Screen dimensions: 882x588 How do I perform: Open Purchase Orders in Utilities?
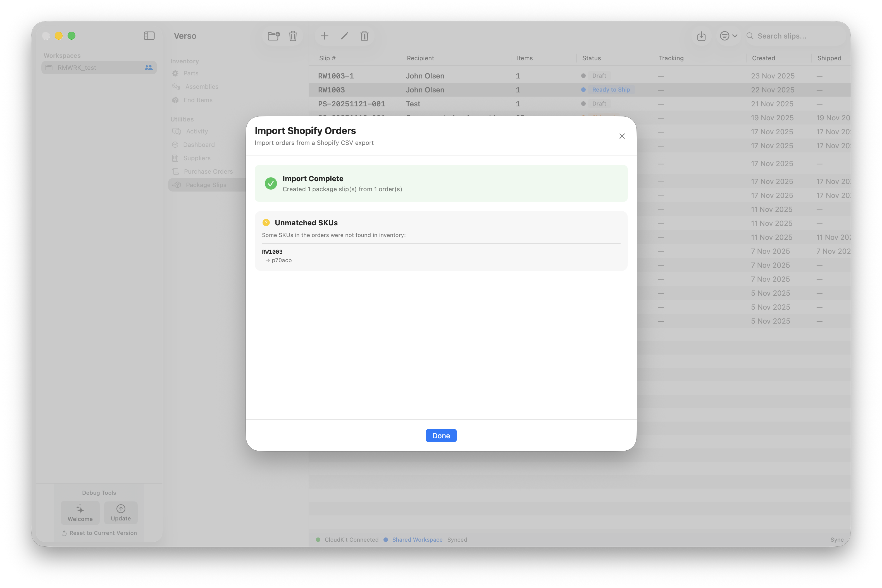pyautogui.click(x=208, y=172)
